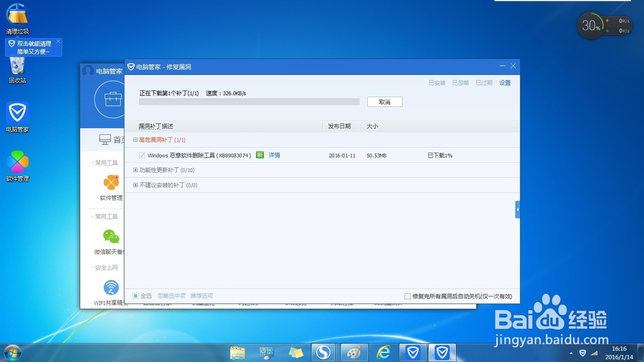This screenshot has width=644, height=362.
Task: Click the user avatar in background 电脑管家 window
Action: click(x=88, y=71)
